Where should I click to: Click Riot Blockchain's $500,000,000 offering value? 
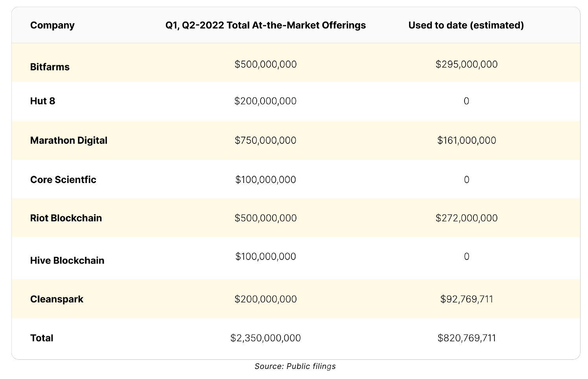[266, 218]
